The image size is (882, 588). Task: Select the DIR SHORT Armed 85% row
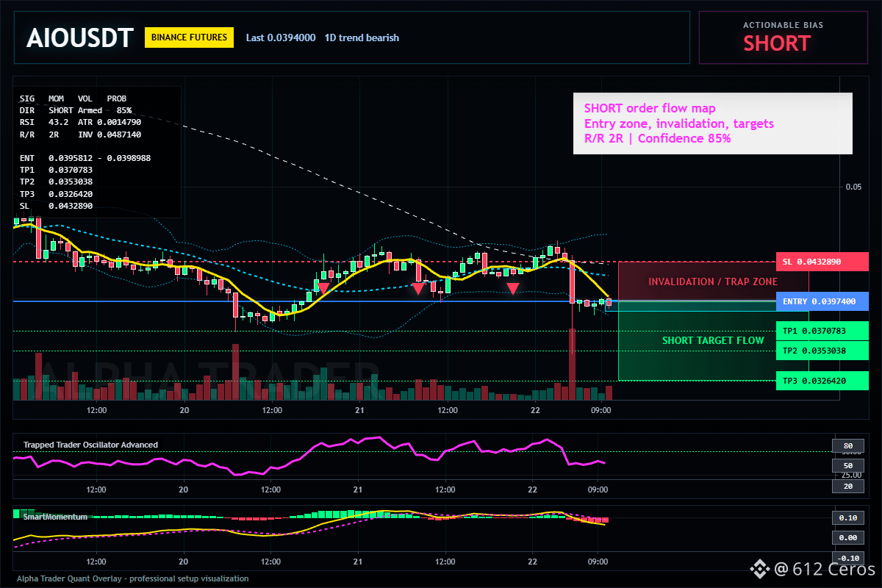[x=76, y=110]
